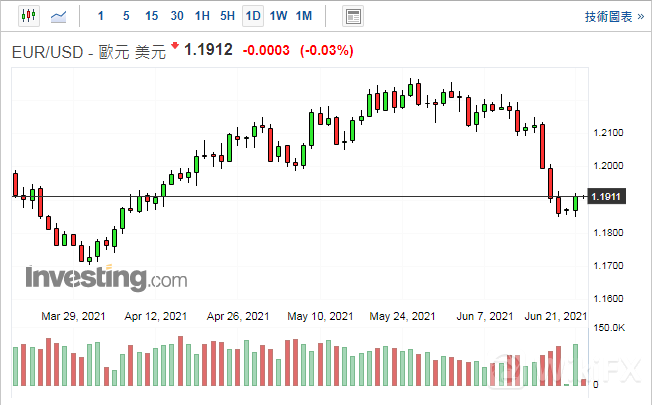This screenshot has height=405, width=652.
Task: Switch to line chart type
Action: (x=60, y=16)
